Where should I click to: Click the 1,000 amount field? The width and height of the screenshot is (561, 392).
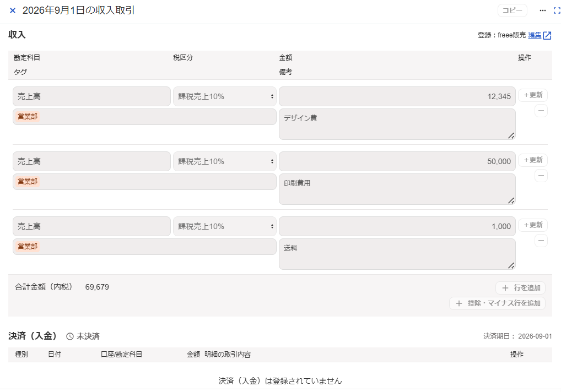pyautogui.click(x=397, y=226)
